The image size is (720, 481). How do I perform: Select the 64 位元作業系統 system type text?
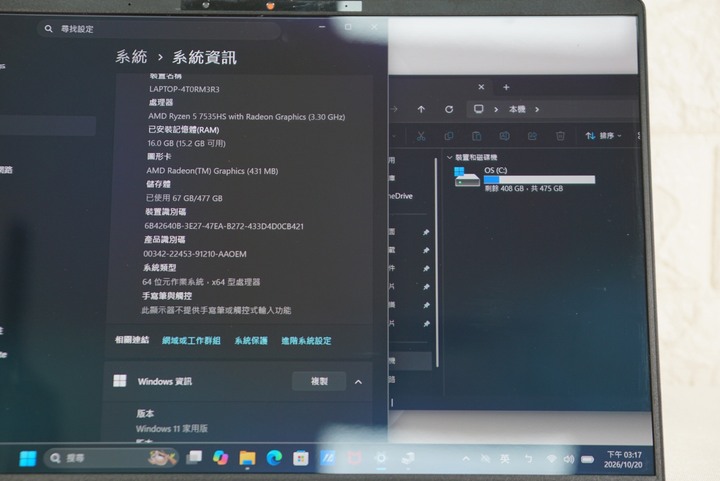(x=201, y=282)
